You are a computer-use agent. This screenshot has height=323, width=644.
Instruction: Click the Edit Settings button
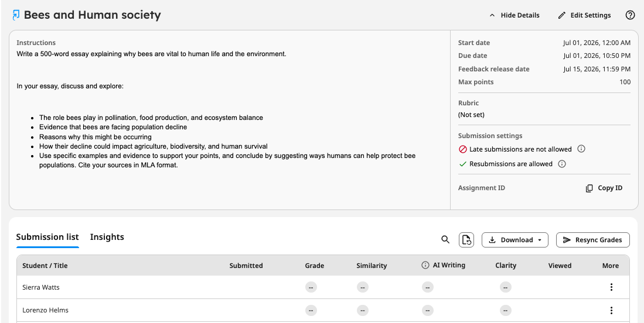(584, 15)
